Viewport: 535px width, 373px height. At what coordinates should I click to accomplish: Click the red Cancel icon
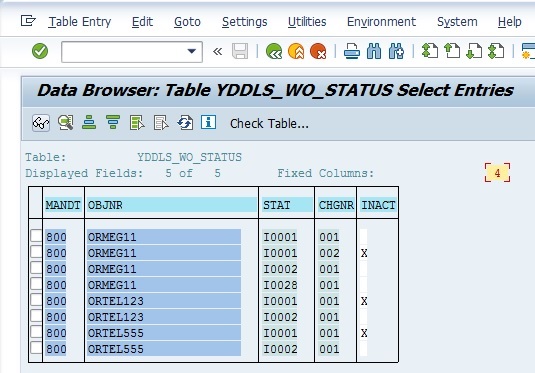[x=318, y=52]
